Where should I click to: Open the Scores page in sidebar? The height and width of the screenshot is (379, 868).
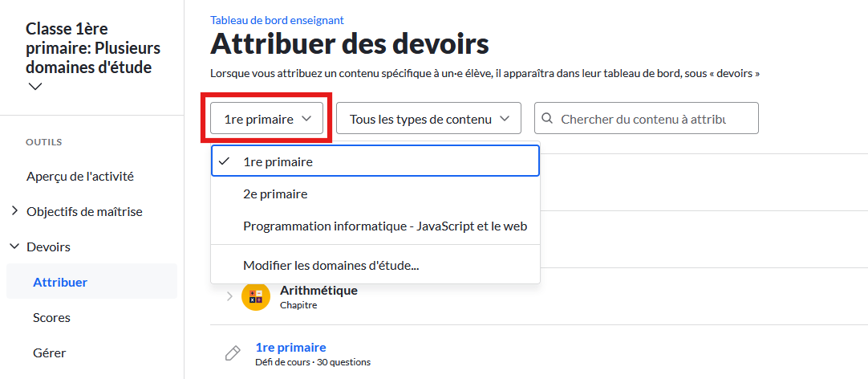point(51,318)
